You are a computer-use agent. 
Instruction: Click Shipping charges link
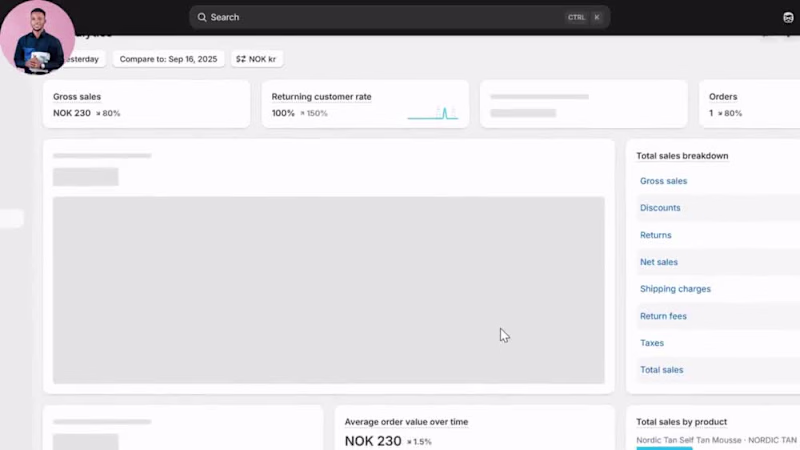pyautogui.click(x=675, y=289)
